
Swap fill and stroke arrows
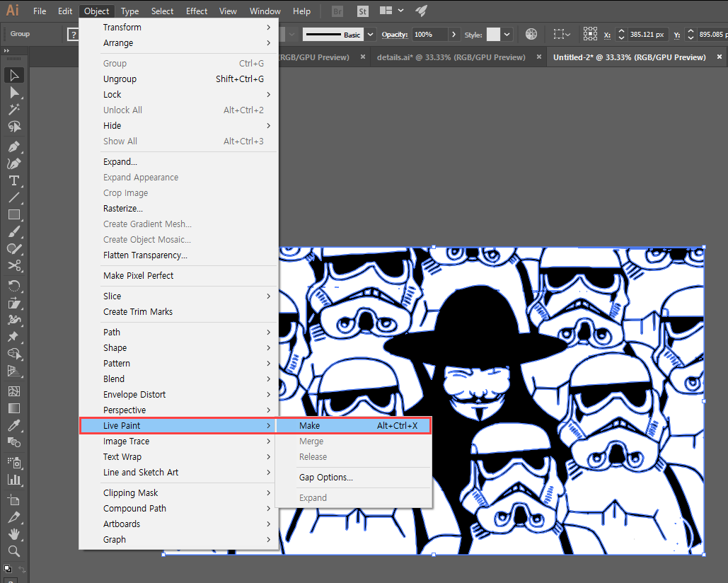[x=21, y=569]
